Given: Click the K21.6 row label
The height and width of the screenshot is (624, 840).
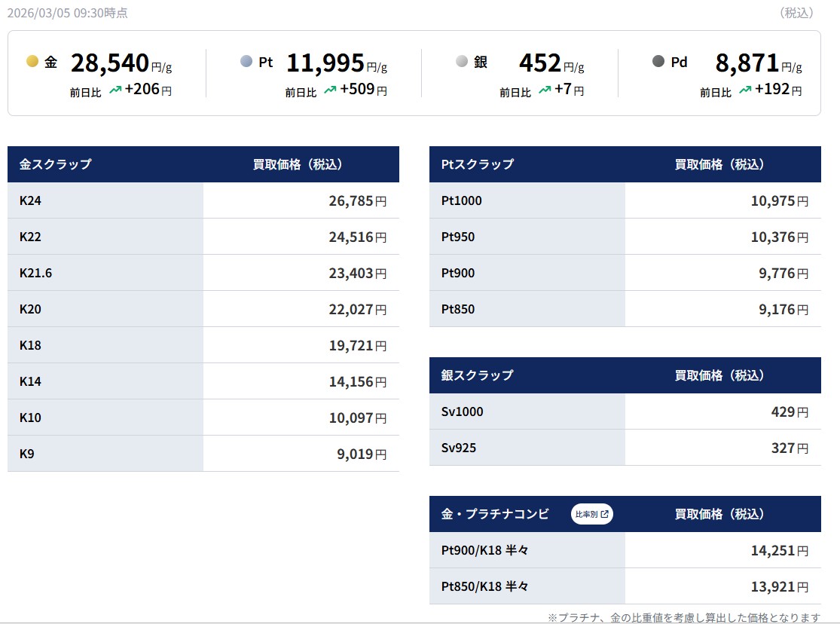Looking at the screenshot, I should [36, 273].
